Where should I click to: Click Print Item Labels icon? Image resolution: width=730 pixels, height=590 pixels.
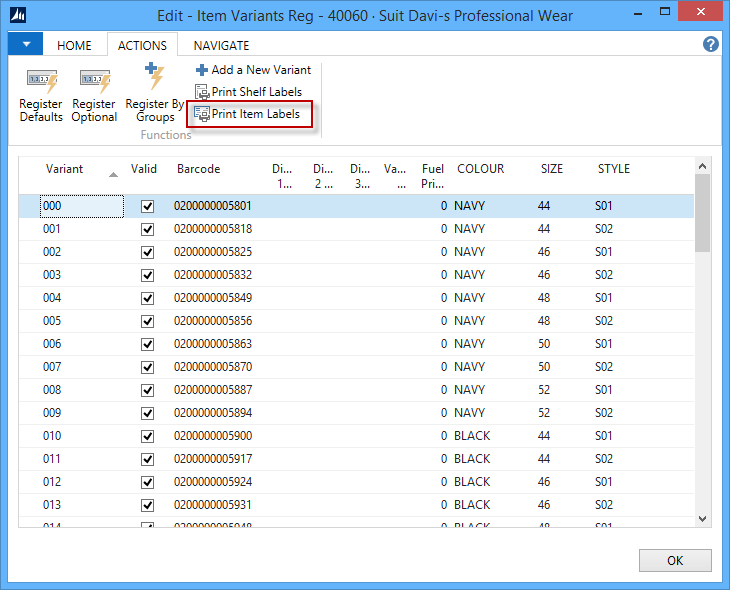point(202,114)
